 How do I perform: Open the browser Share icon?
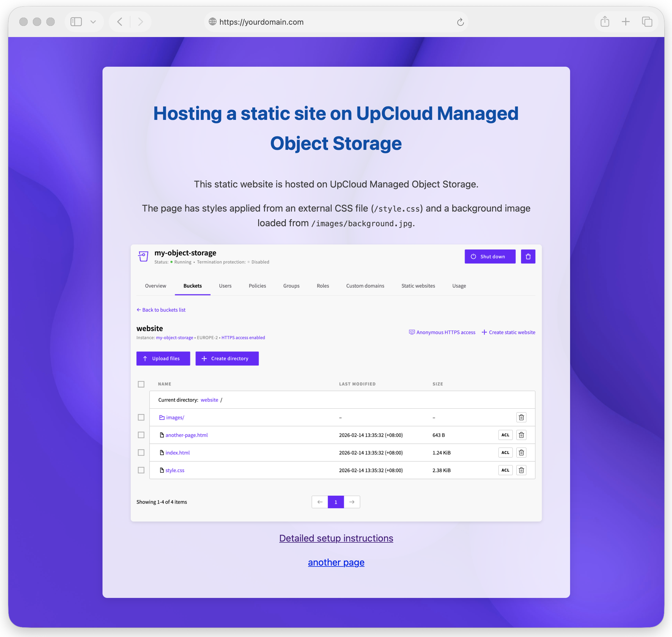coord(605,21)
